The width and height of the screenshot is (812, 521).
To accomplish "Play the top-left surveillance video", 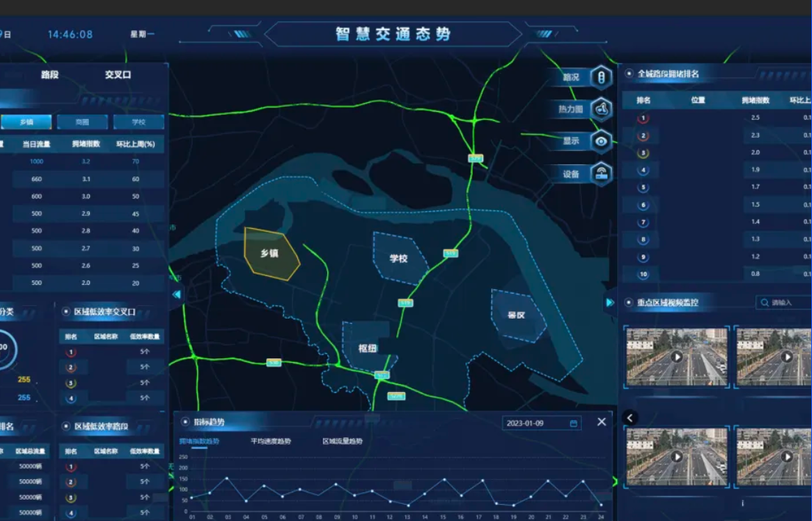I will (x=677, y=357).
